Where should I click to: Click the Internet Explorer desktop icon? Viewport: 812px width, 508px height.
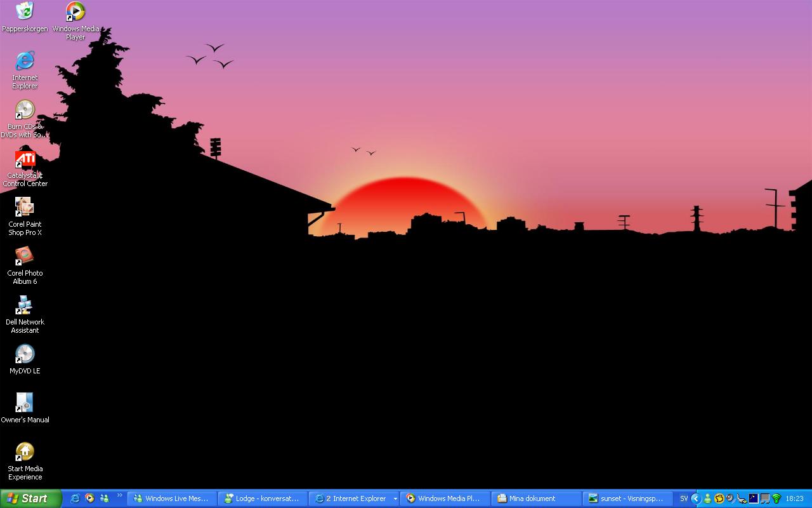pyautogui.click(x=25, y=61)
